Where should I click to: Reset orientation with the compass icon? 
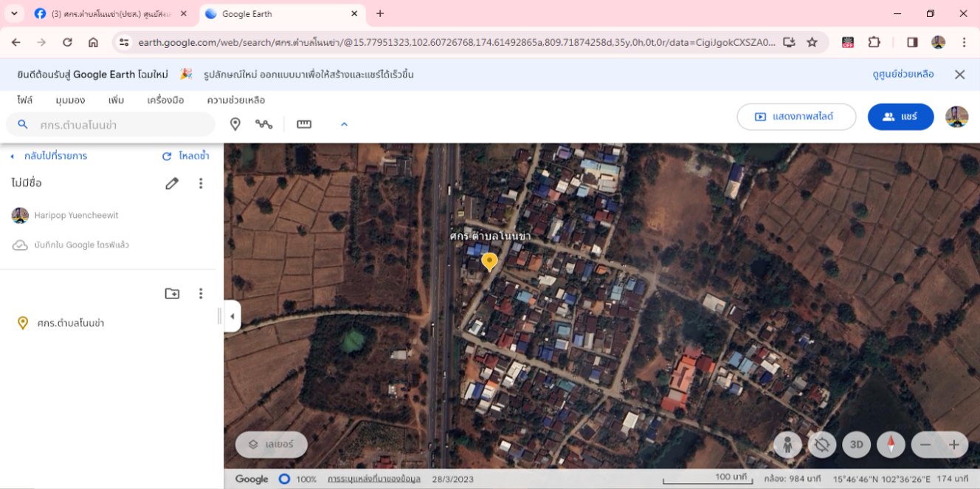891,445
